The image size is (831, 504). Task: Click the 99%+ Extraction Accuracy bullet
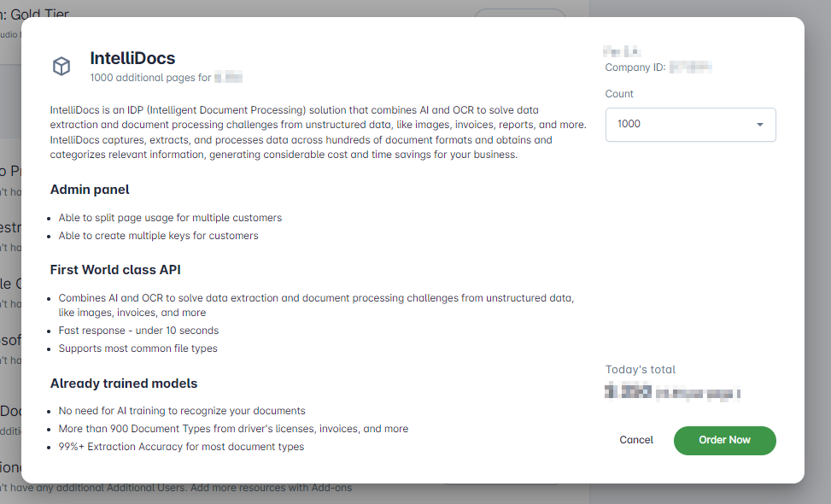click(181, 447)
